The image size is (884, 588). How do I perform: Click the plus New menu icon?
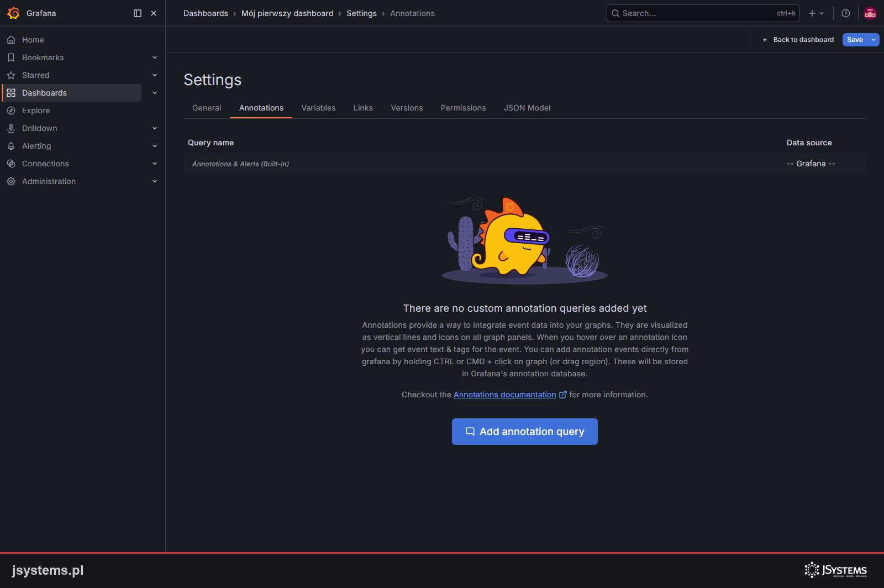[816, 13]
